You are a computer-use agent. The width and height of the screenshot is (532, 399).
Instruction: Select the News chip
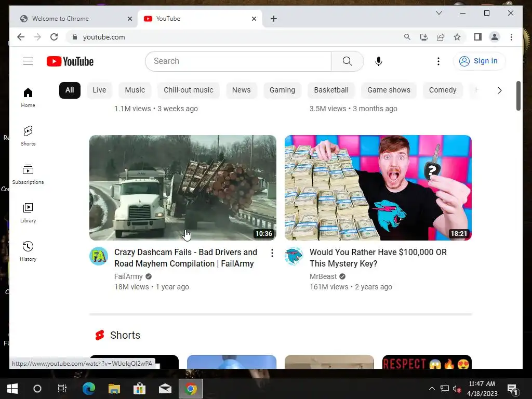[x=241, y=90]
